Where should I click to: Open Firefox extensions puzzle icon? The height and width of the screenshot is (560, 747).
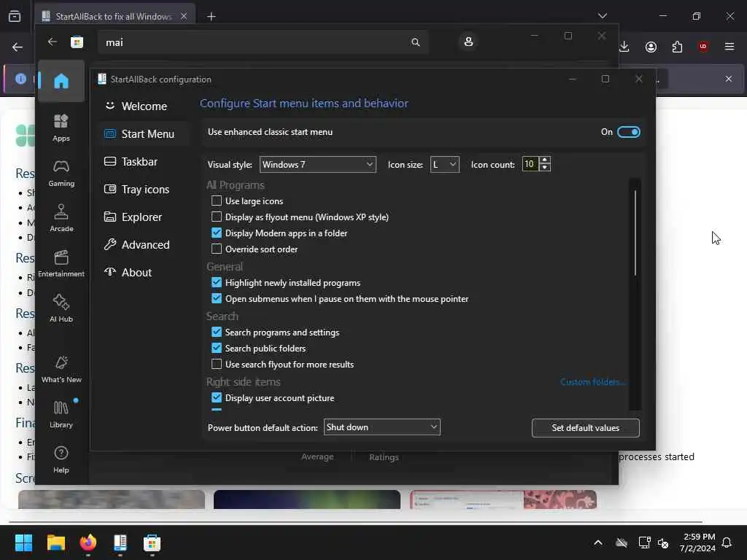pyautogui.click(x=677, y=47)
